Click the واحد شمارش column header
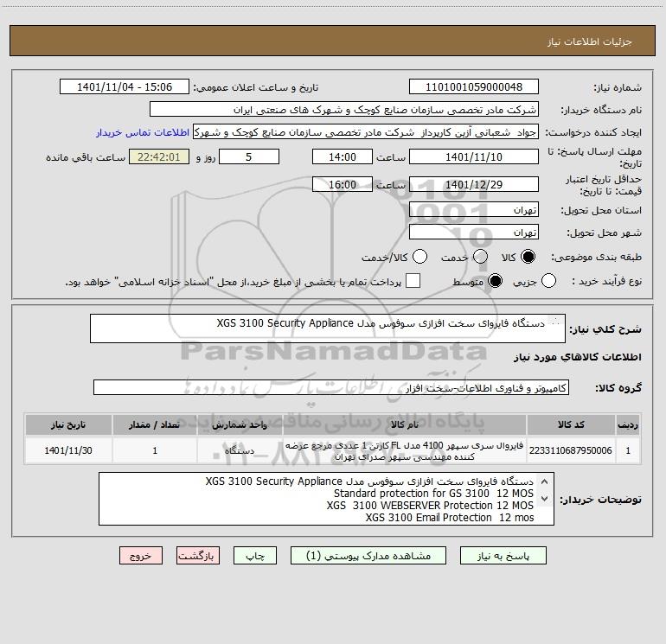 (240, 425)
